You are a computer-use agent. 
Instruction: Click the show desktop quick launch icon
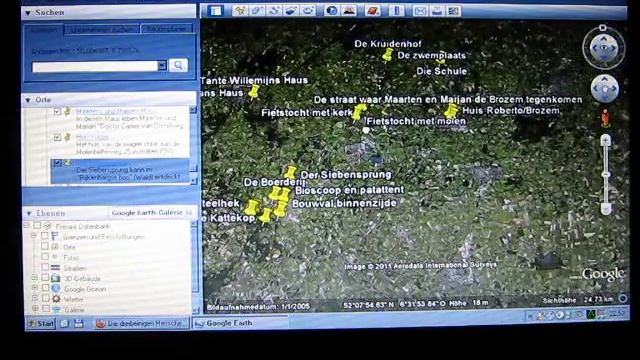[x=64, y=324]
